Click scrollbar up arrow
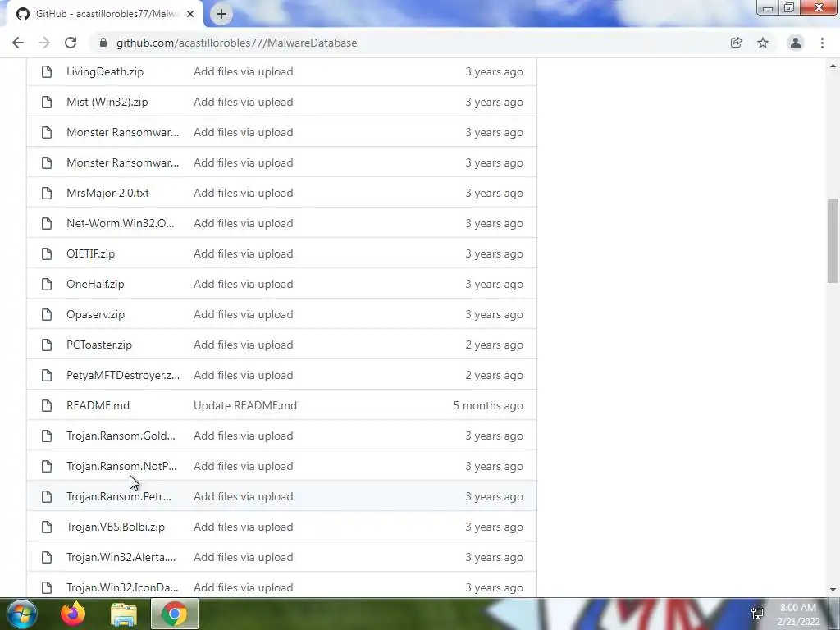 pyautogui.click(x=833, y=66)
